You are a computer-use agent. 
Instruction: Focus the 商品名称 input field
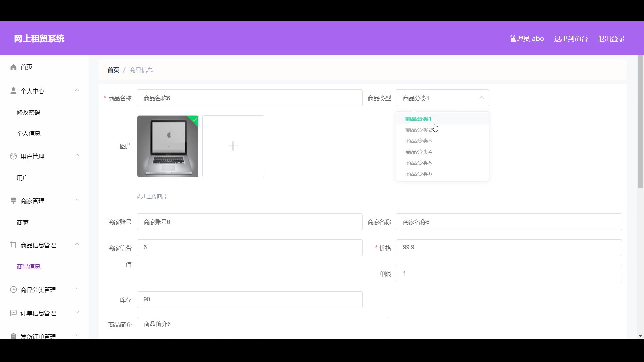pyautogui.click(x=250, y=98)
